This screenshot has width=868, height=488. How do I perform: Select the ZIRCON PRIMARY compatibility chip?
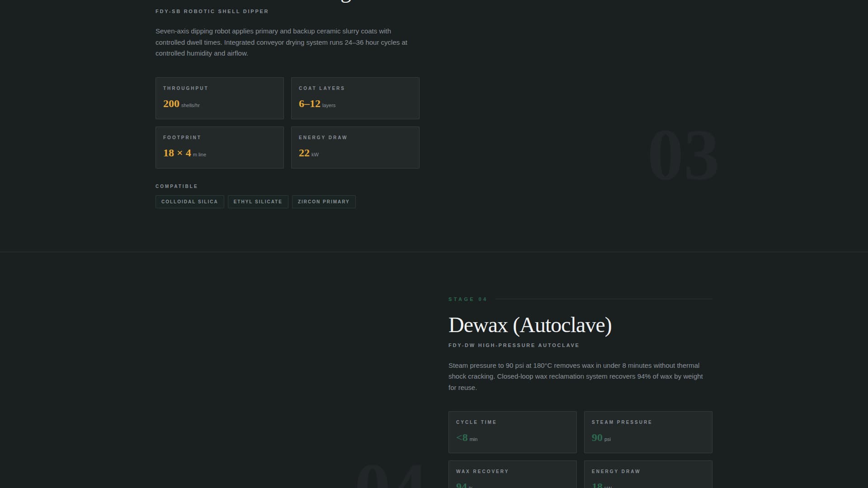(x=324, y=202)
